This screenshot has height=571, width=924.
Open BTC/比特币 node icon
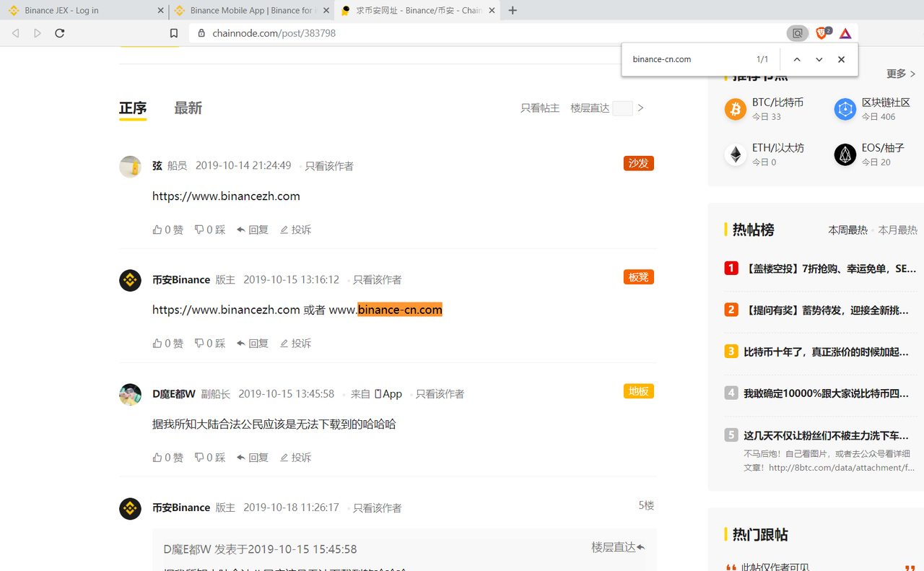click(736, 109)
